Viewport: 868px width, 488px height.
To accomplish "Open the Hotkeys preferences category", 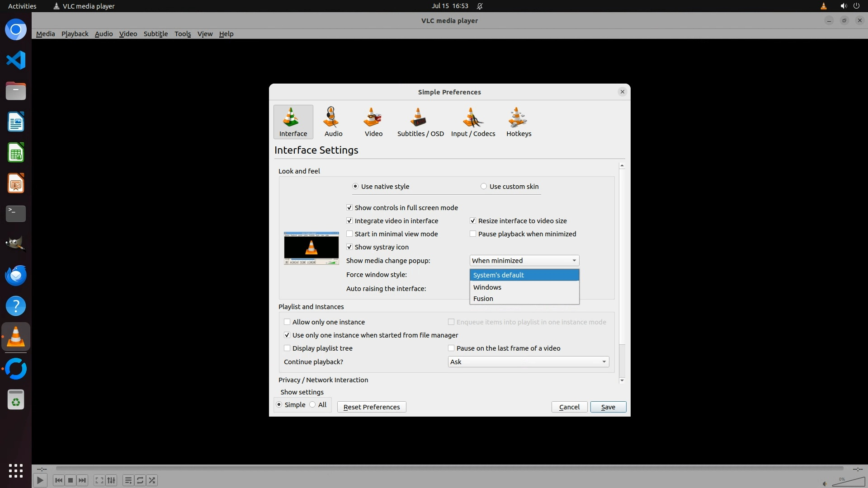I will point(519,122).
